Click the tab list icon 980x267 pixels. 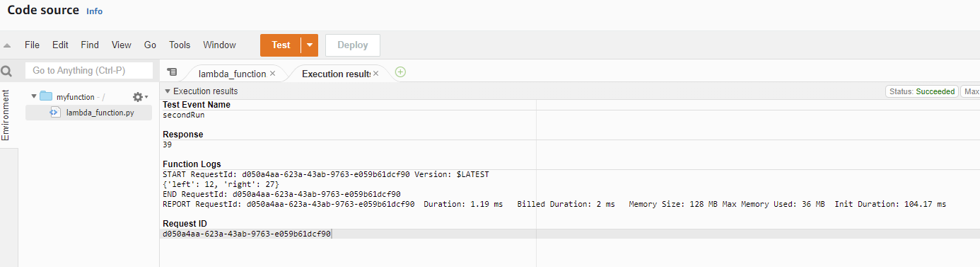tap(172, 72)
